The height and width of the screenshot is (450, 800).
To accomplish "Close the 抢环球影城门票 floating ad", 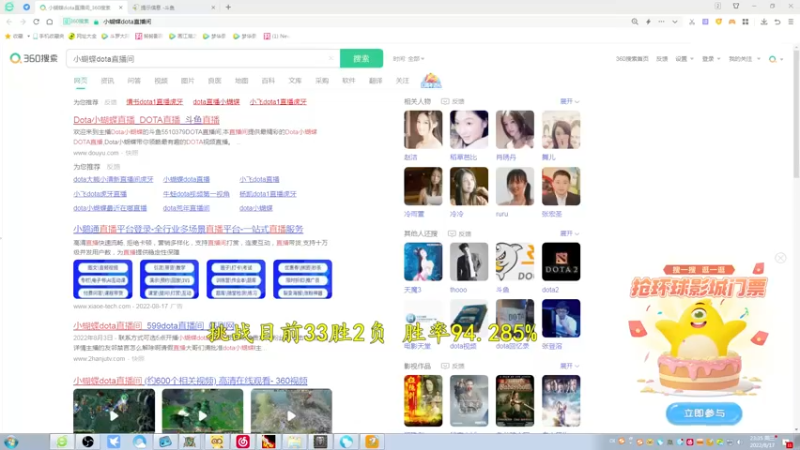I will point(781,258).
